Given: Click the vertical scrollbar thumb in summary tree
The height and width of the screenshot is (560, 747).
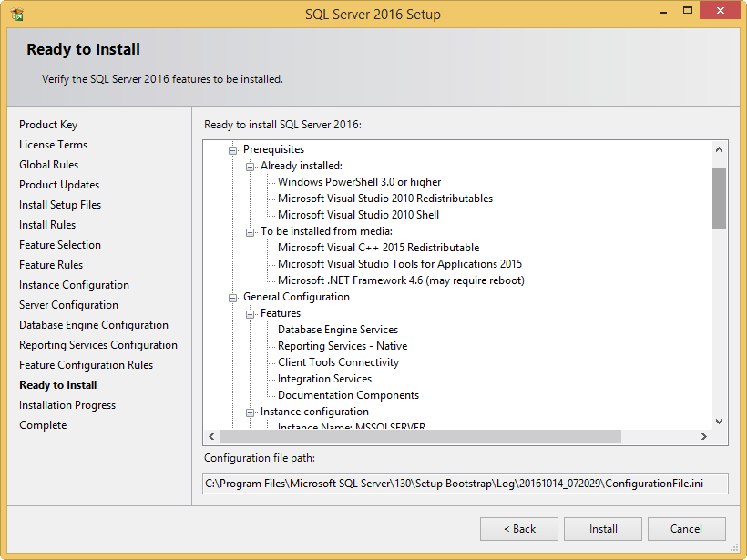Looking at the screenshot, I should tap(719, 199).
